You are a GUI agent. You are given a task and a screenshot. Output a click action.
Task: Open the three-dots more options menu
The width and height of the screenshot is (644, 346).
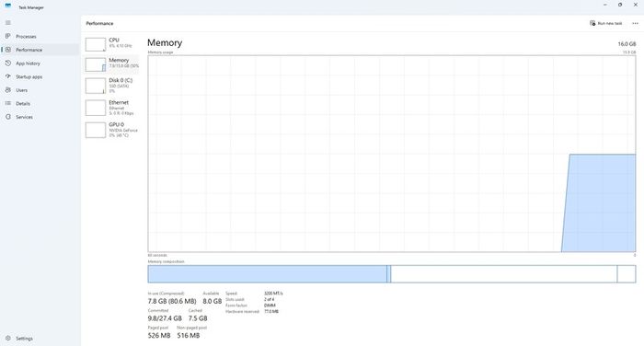(x=635, y=23)
